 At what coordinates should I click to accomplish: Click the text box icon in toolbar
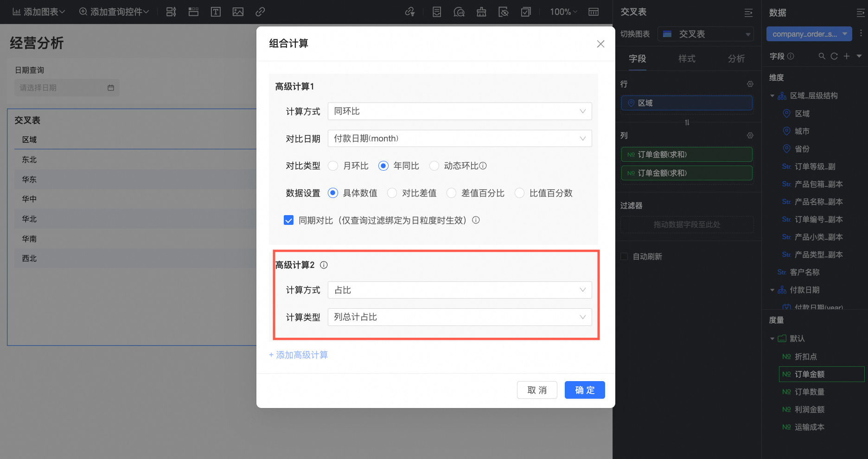(x=216, y=12)
